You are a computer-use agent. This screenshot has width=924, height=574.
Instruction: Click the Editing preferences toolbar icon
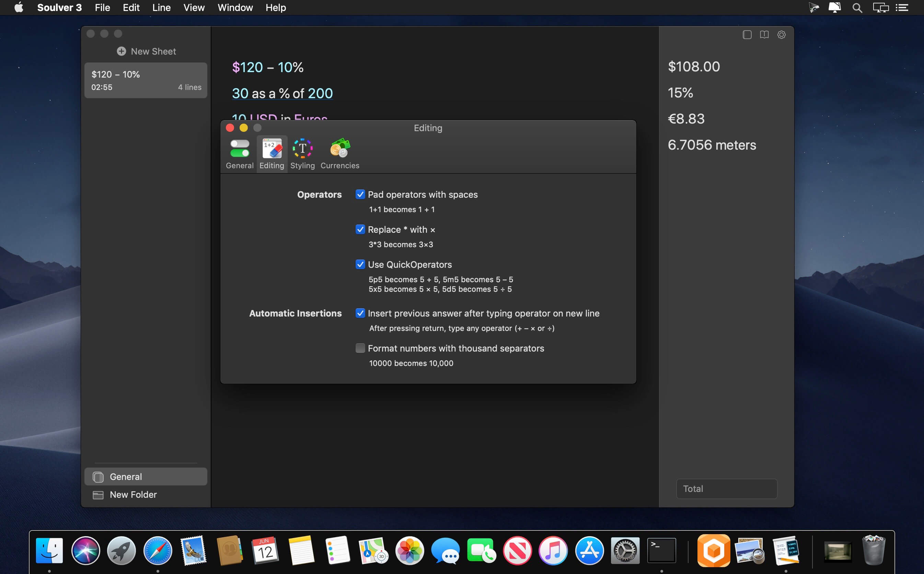click(272, 149)
